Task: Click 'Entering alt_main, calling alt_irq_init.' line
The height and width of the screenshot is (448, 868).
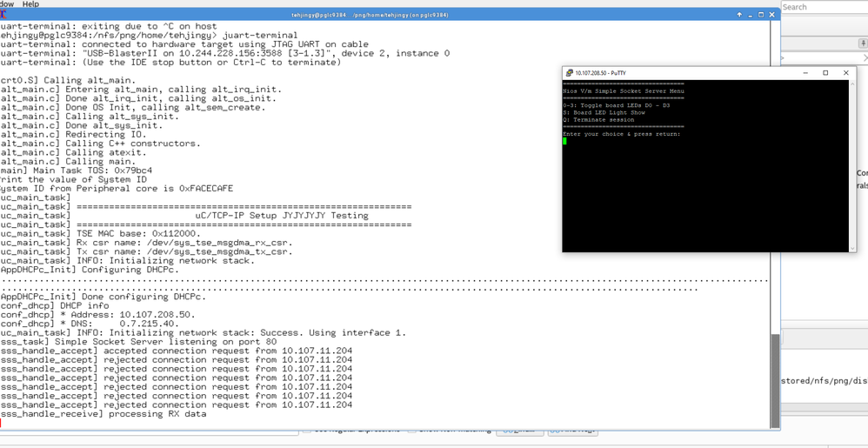Action: [x=141, y=90]
